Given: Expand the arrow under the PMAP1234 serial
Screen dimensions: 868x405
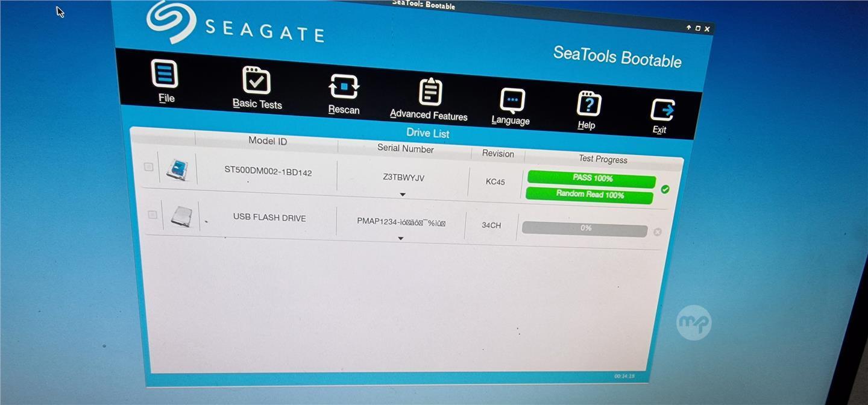Looking at the screenshot, I should 401,239.
